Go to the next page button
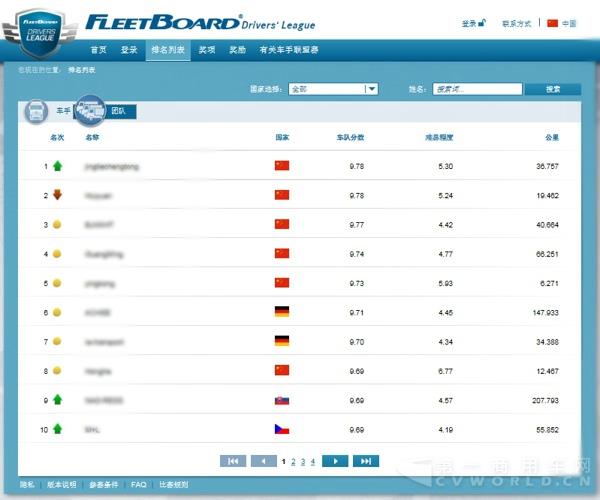This screenshot has width=600, height=500. point(335,461)
